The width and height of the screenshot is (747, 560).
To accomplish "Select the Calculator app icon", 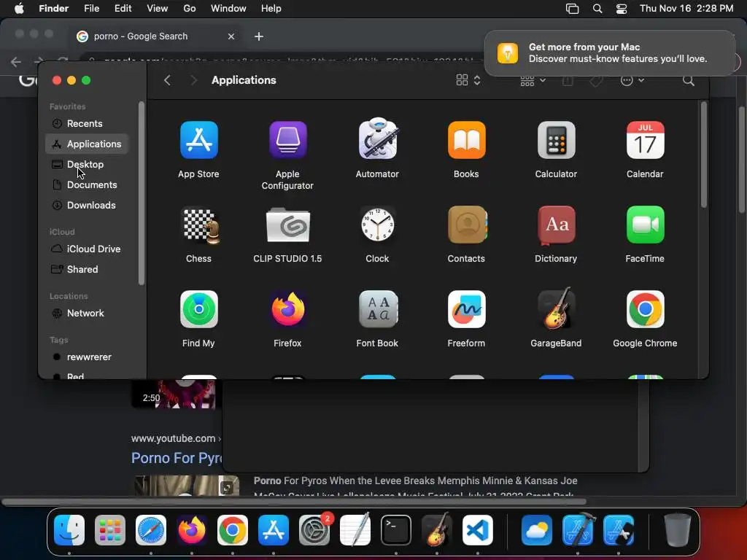I will 556,140.
